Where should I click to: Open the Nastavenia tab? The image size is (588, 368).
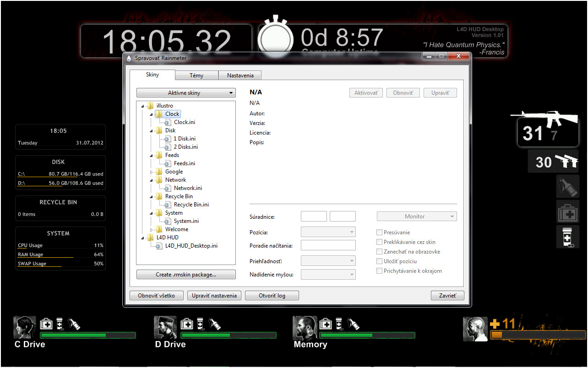click(240, 76)
